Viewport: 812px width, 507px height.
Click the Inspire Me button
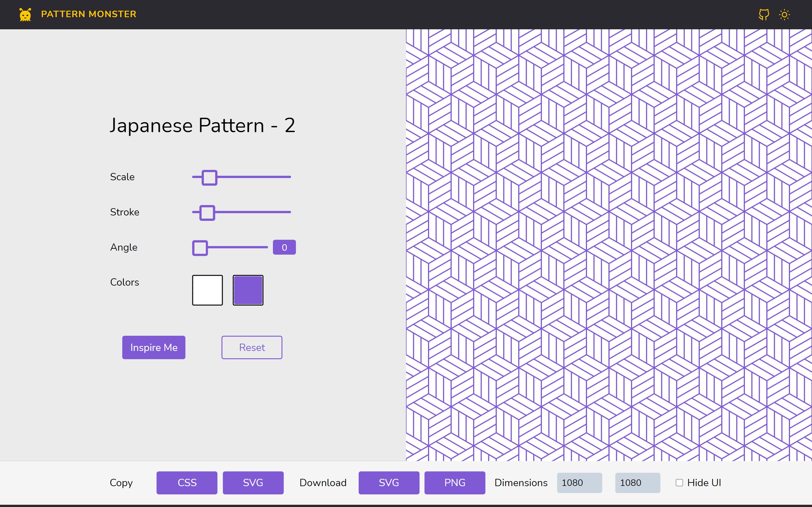(154, 347)
